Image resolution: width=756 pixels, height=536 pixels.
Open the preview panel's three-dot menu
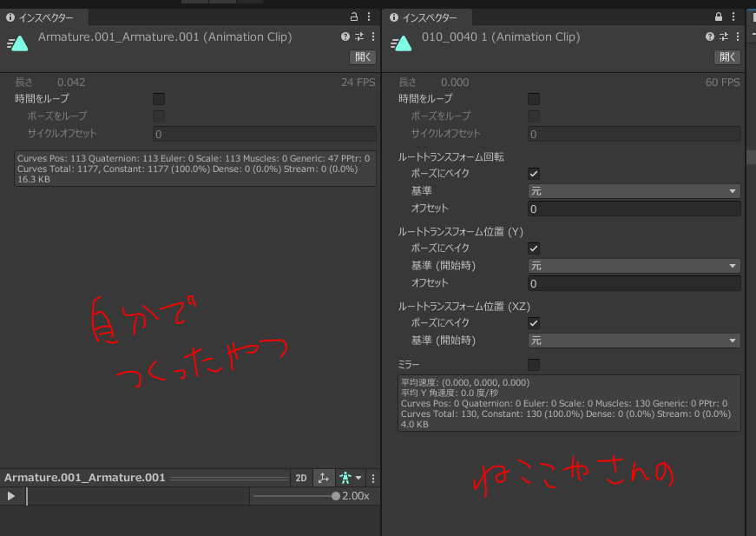[373, 478]
